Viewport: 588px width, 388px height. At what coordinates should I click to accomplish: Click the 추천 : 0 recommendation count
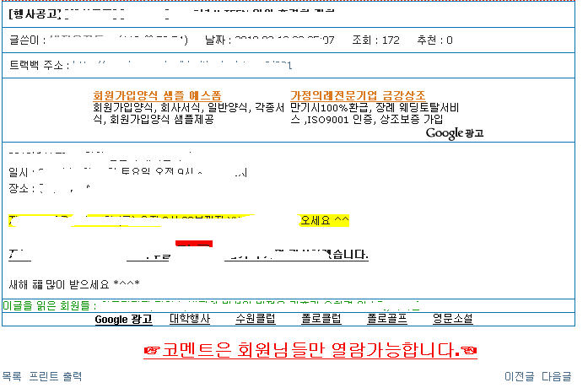pyautogui.click(x=434, y=40)
